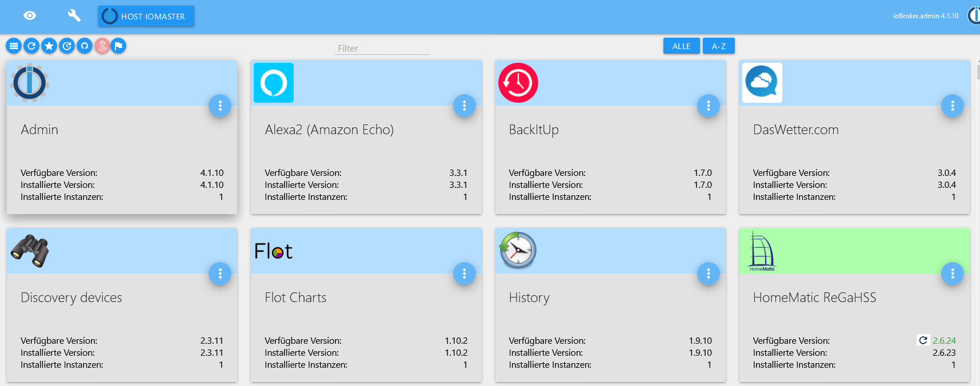Open Flot Charts card three-dot menu
980x386 pixels.
point(464,274)
